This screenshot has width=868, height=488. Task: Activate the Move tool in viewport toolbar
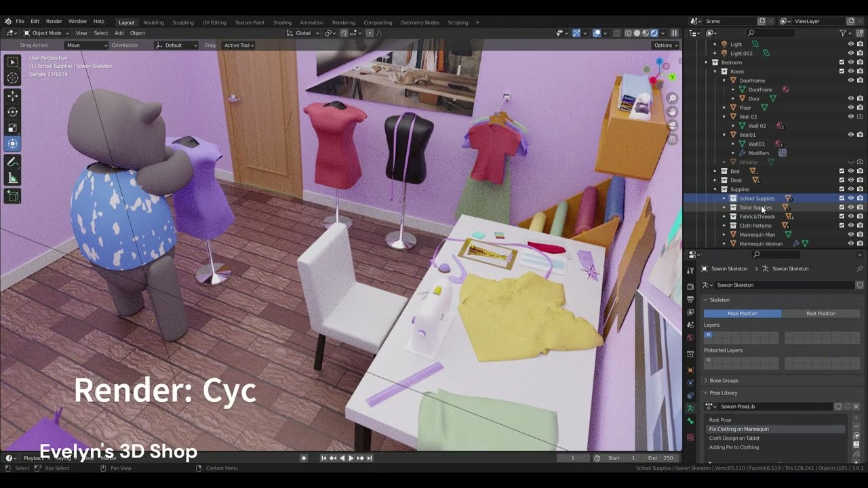[13, 96]
